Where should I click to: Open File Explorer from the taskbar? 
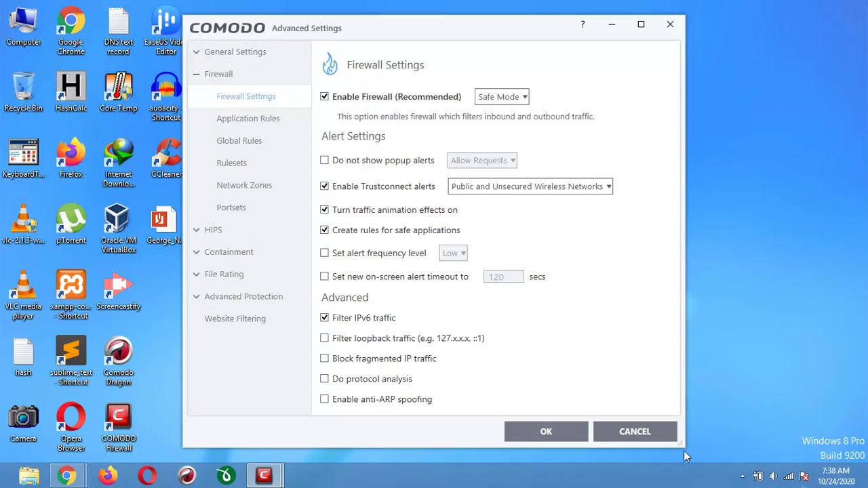pos(28,476)
